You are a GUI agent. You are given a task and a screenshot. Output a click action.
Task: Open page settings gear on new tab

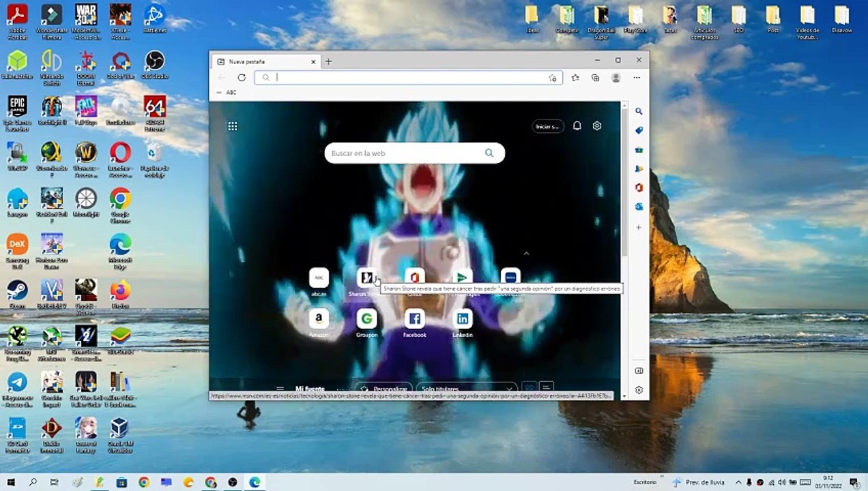(x=597, y=126)
